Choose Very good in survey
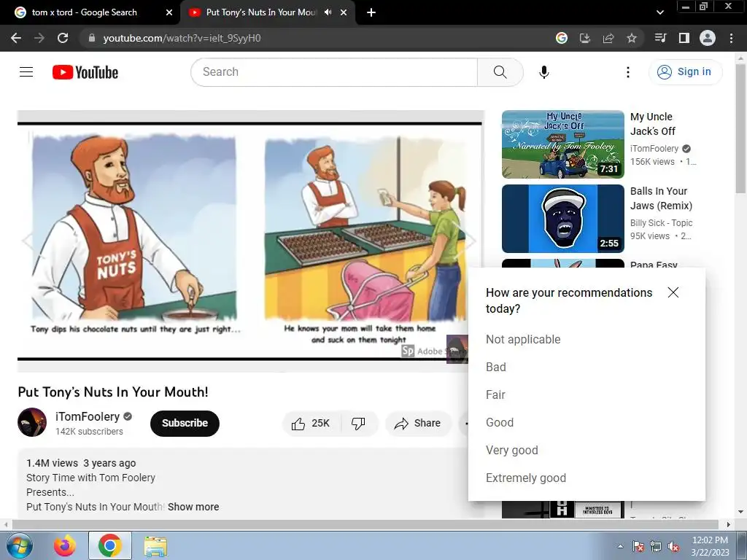This screenshot has width=747, height=560. (512, 450)
